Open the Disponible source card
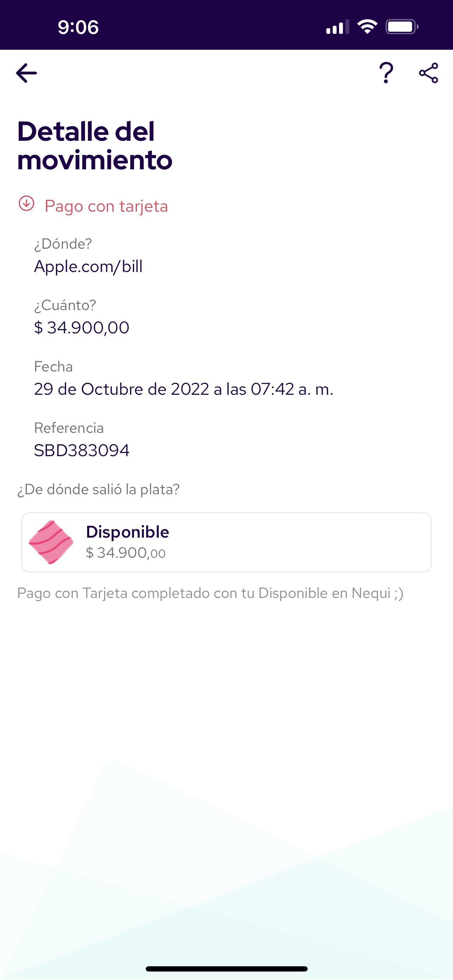The image size is (453, 980). 266,542
